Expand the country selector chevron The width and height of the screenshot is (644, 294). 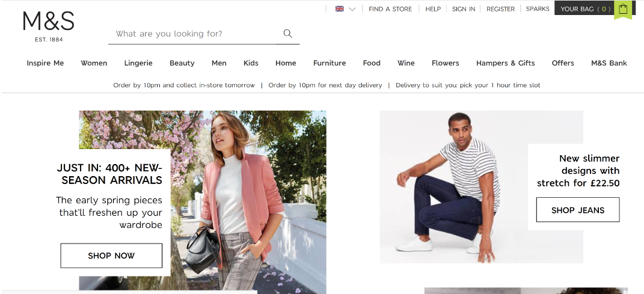tap(352, 9)
